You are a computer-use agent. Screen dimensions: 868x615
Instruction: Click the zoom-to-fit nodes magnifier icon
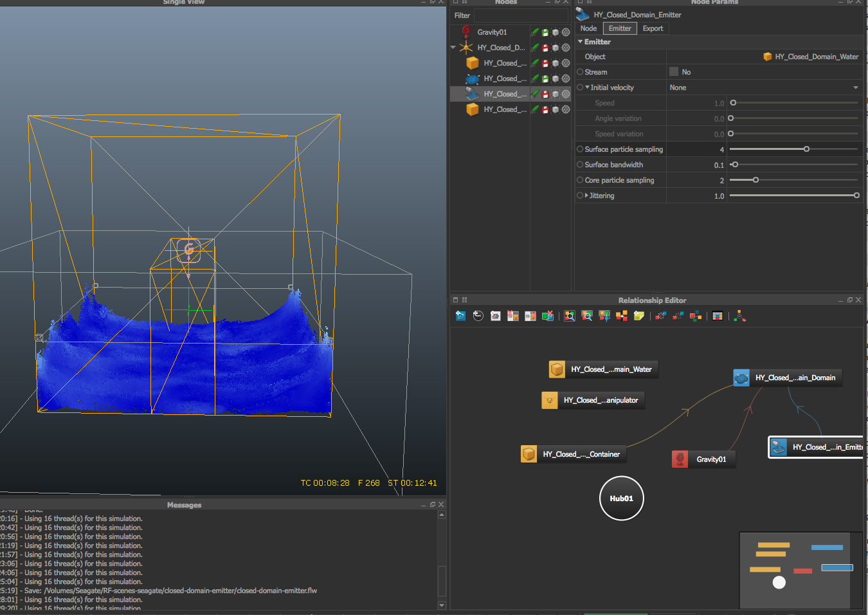[x=570, y=316]
